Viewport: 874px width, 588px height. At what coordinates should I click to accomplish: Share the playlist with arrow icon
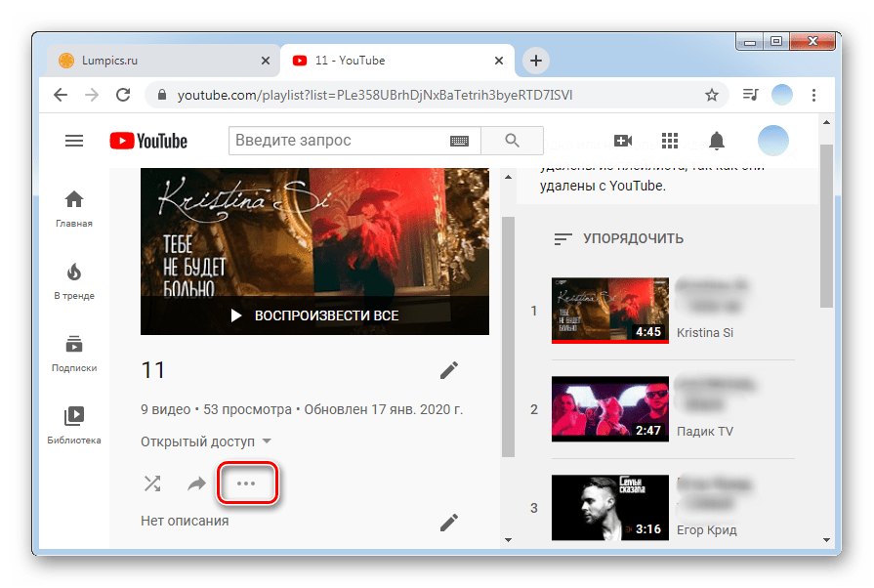(x=196, y=483)
